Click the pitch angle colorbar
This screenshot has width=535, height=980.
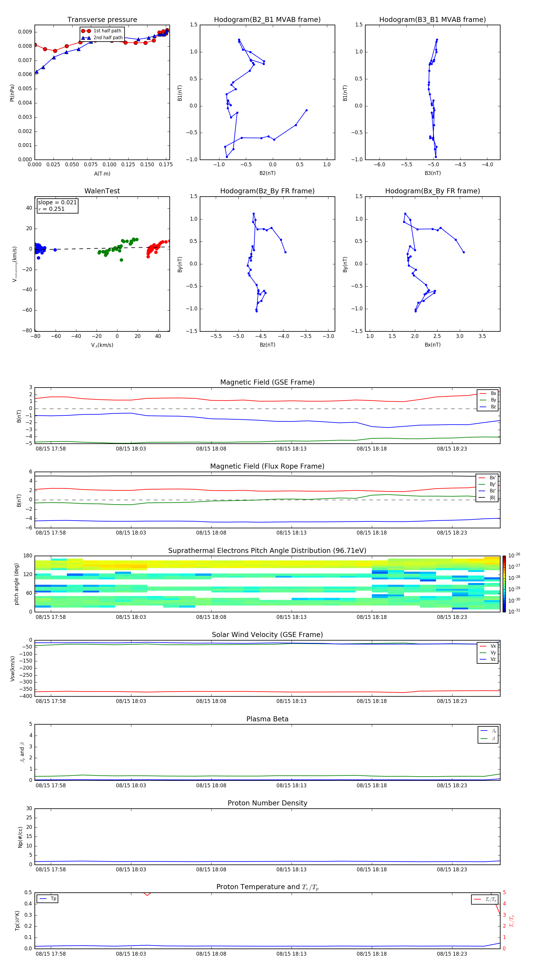pos(504,584)
